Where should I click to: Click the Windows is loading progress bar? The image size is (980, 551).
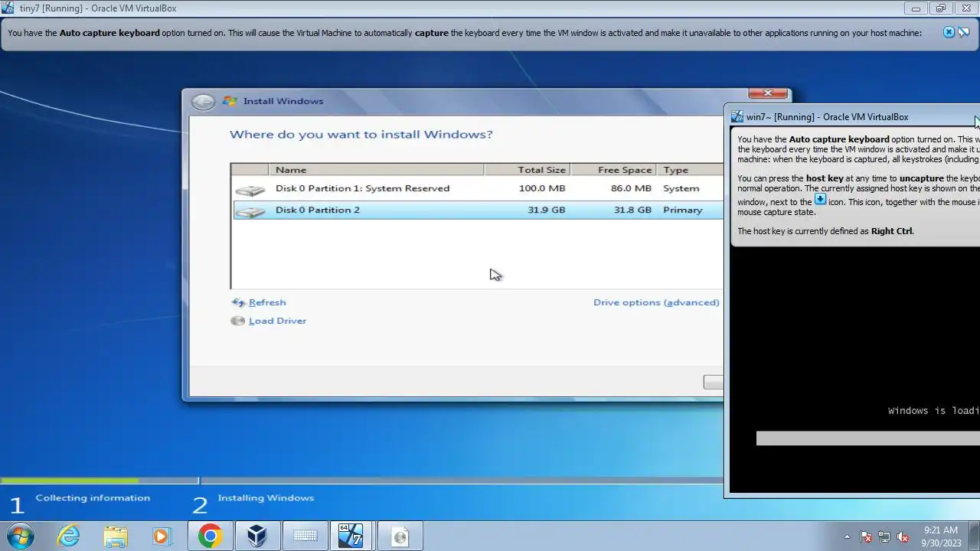click(x=868, y=439)
